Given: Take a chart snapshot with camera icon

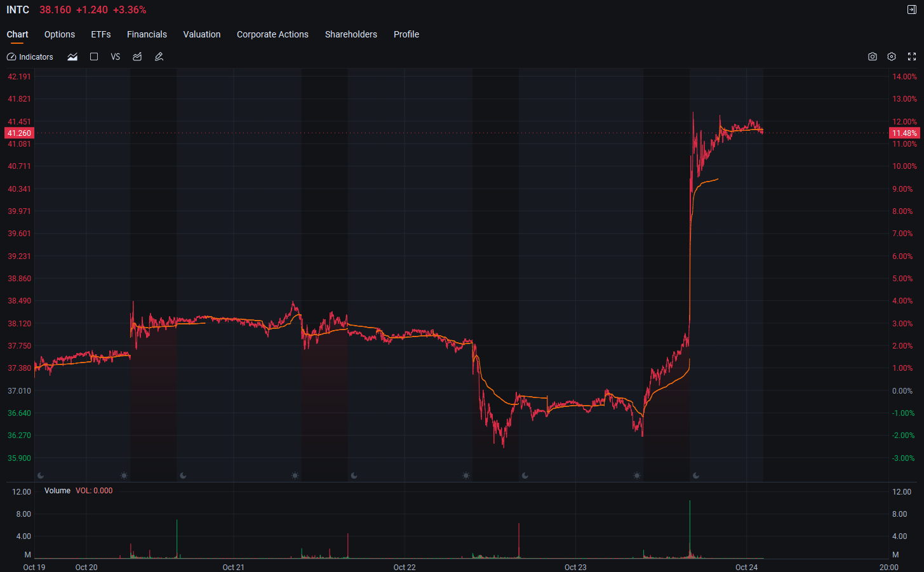Looking at the screenshot, I should [x=873, y=57].
